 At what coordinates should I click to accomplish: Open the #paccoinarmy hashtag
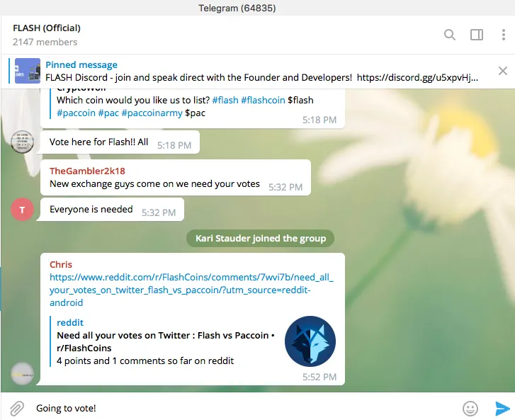pyautogui.click(x=152, y=113)
